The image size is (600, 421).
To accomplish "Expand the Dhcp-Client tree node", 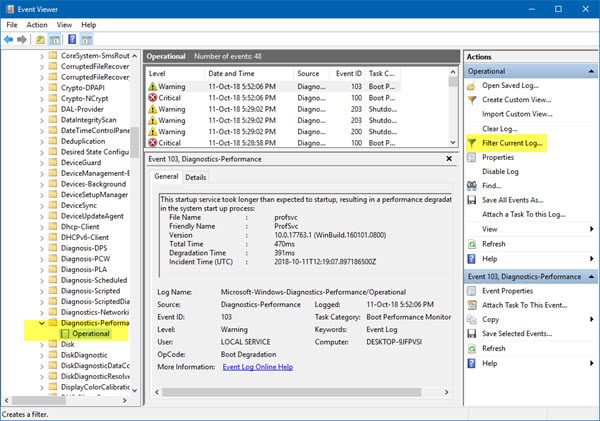I will click(42, 227).
